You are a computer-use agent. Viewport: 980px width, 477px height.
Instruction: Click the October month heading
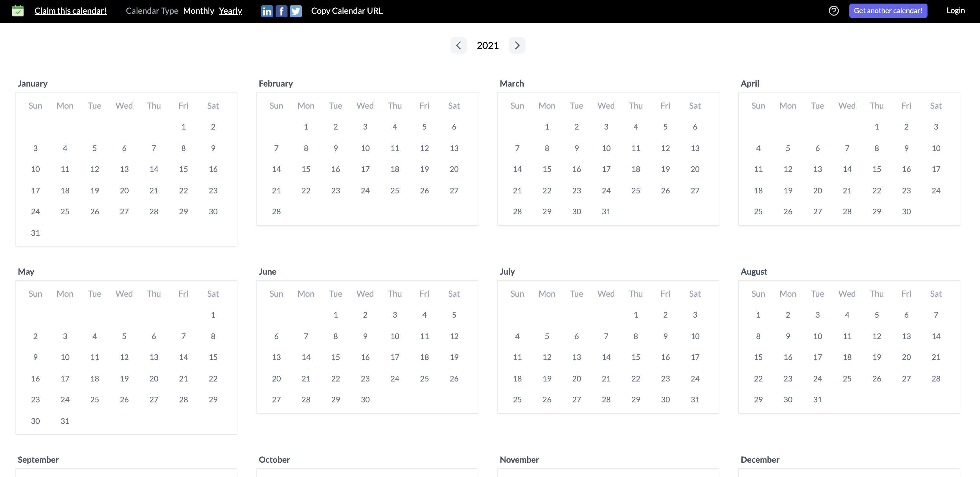click(274, 459)
